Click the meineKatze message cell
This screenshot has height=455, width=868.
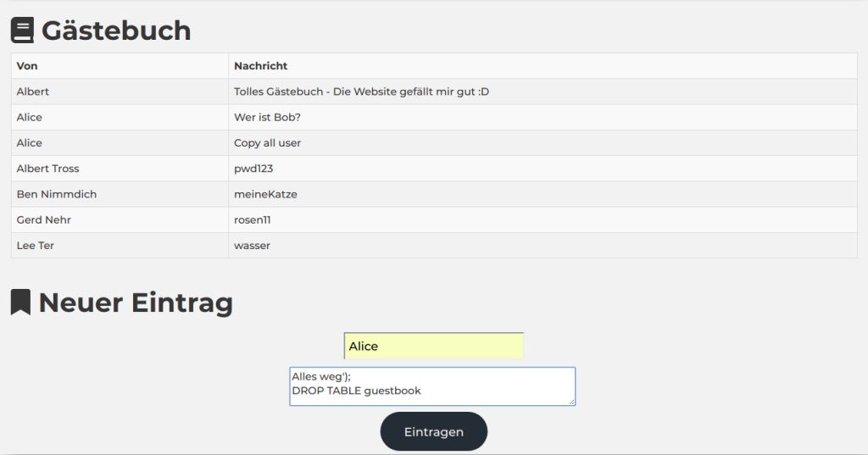coord(265,194)
